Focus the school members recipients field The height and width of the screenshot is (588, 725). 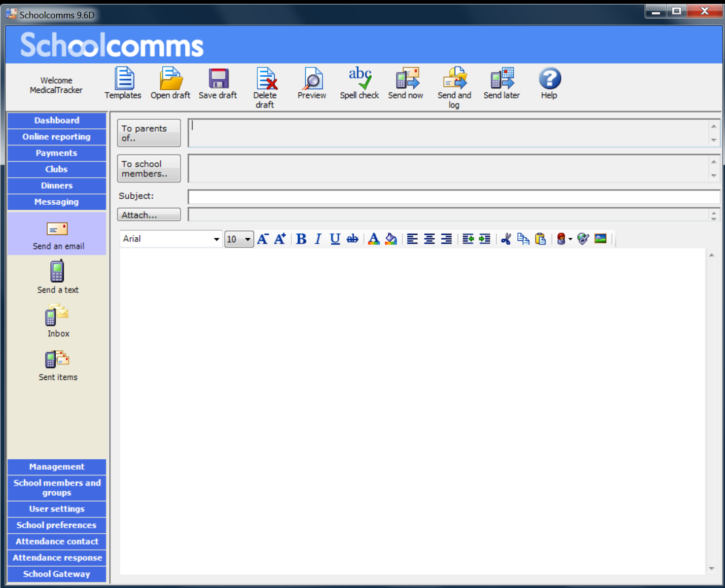tap(448, 169)
